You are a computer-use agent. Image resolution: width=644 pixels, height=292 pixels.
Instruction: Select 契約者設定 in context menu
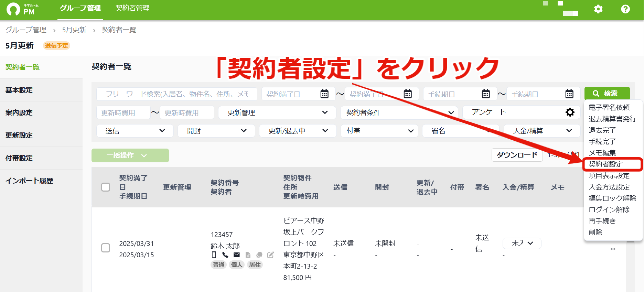pyautogui.click(x=613, y=164)
